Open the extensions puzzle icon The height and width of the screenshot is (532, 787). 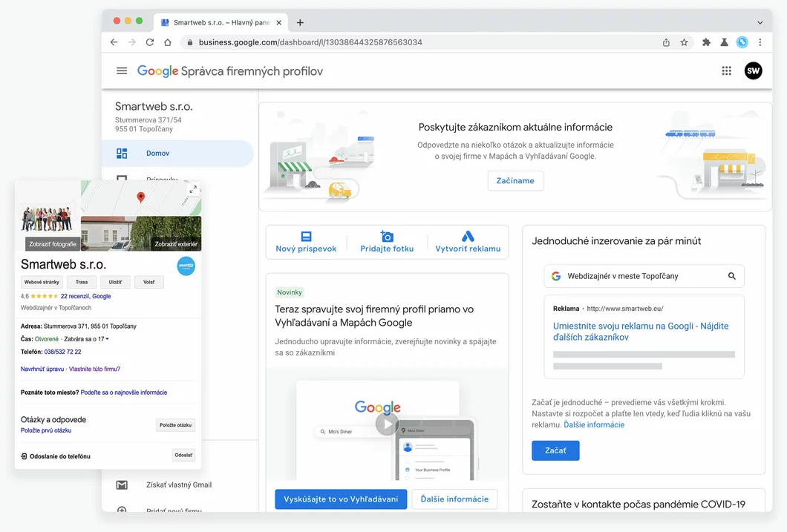coord(706,42)
